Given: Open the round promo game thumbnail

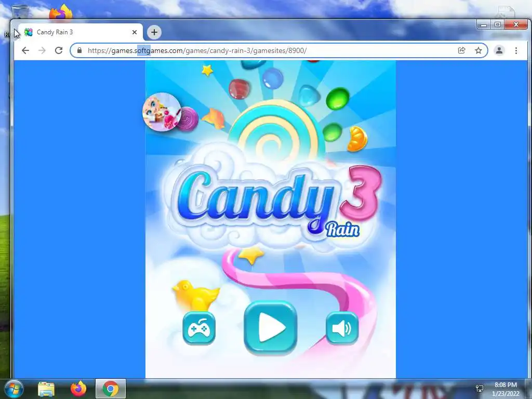Looking at the screenshot, I should [x=162, y=112].
